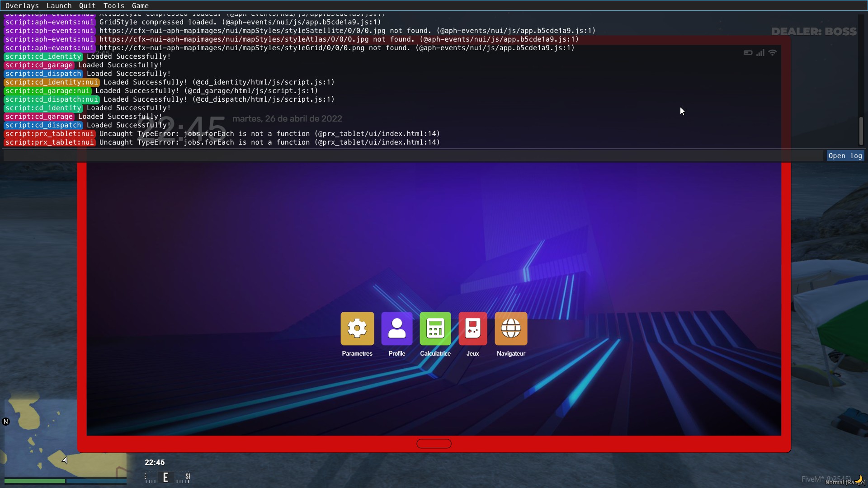
Task: Launch the Calculatrice calculator app
Action: (435, 328)
